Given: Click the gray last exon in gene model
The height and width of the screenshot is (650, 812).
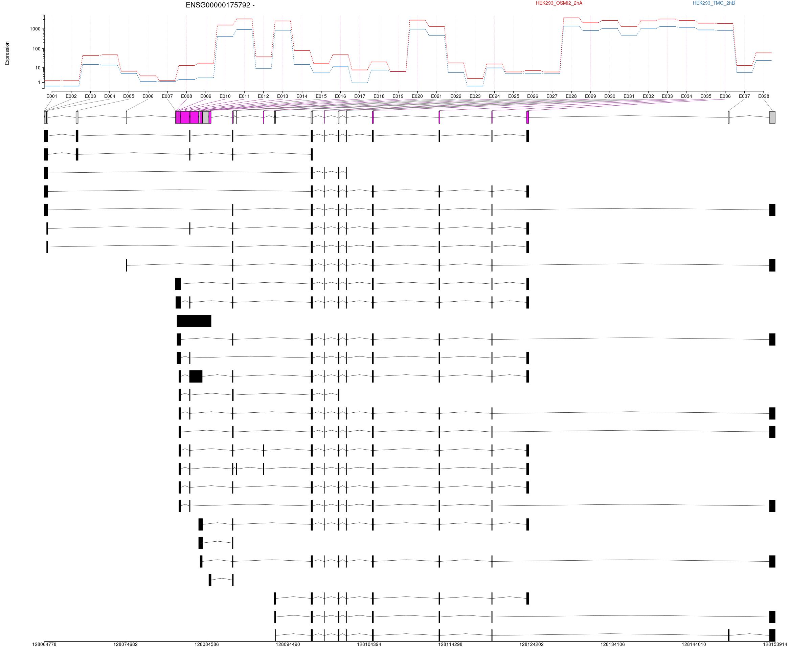Looking at the screenshot, I should point(772,117).
